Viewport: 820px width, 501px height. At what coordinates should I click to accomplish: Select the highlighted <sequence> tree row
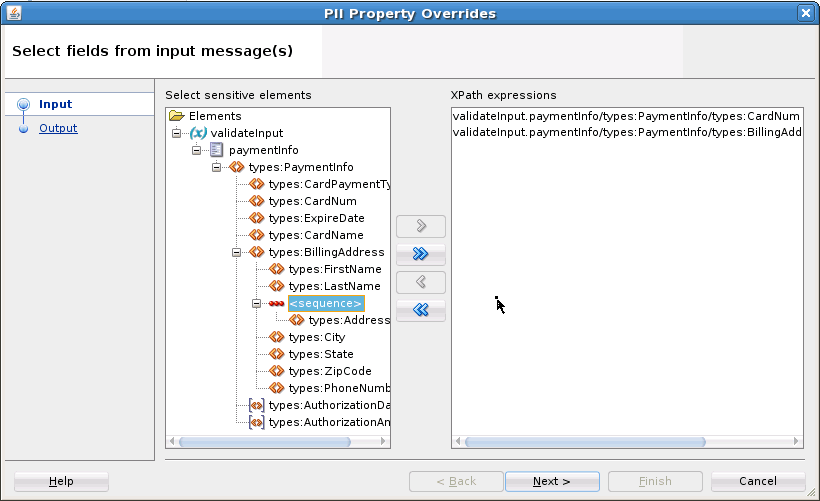click(326, 303)
